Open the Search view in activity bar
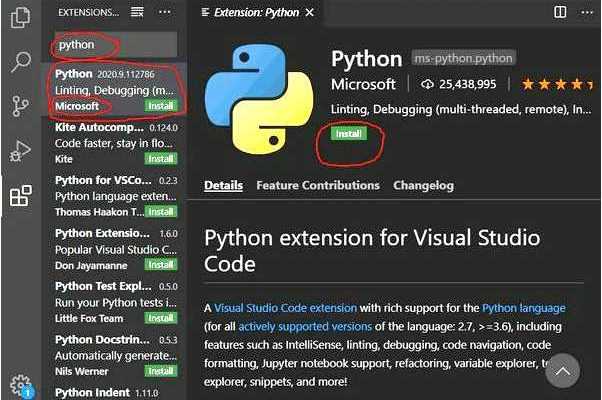This screenshot has width=602, height=400. click(20, 61)
